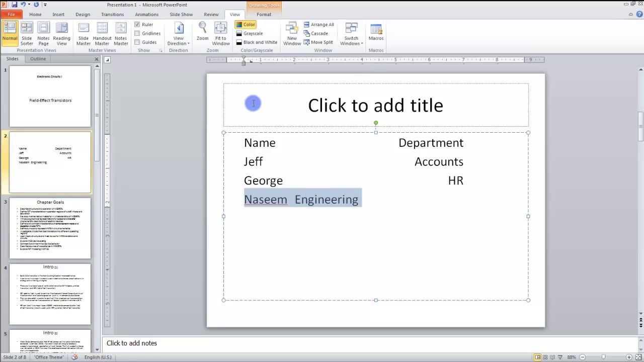Switch to the Insert ribbon tab
Screen dimensions: 644x362
(x=58, y=15)
